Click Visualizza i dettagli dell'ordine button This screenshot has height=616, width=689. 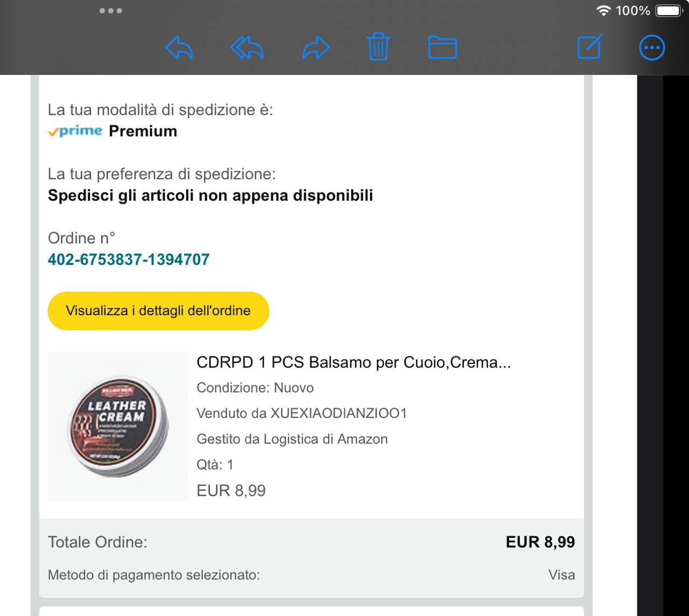click(x=158, y=311)
